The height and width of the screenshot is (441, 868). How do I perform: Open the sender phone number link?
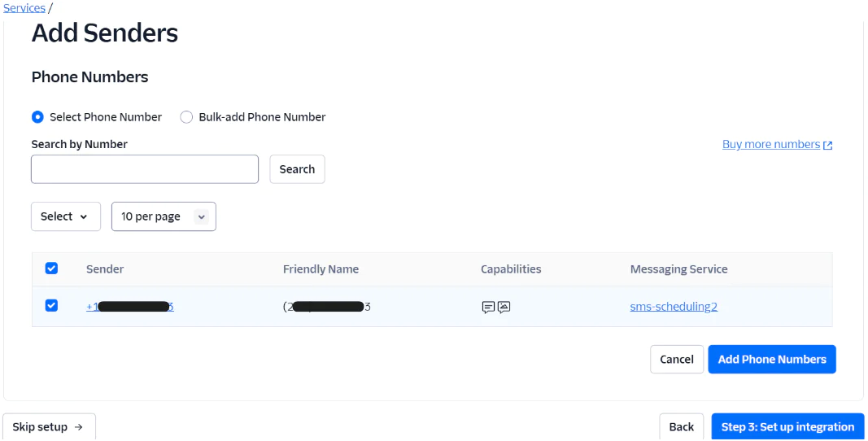[x=130, y=307]
